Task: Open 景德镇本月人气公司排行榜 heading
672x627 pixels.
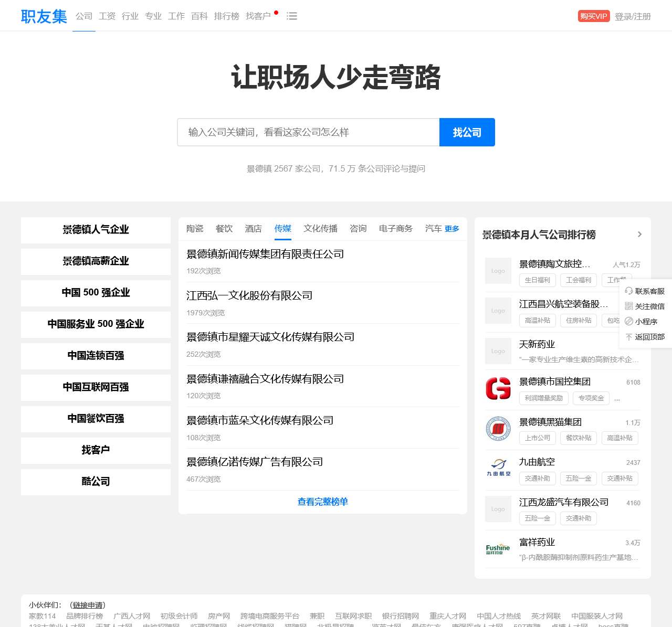Action: 539,235
